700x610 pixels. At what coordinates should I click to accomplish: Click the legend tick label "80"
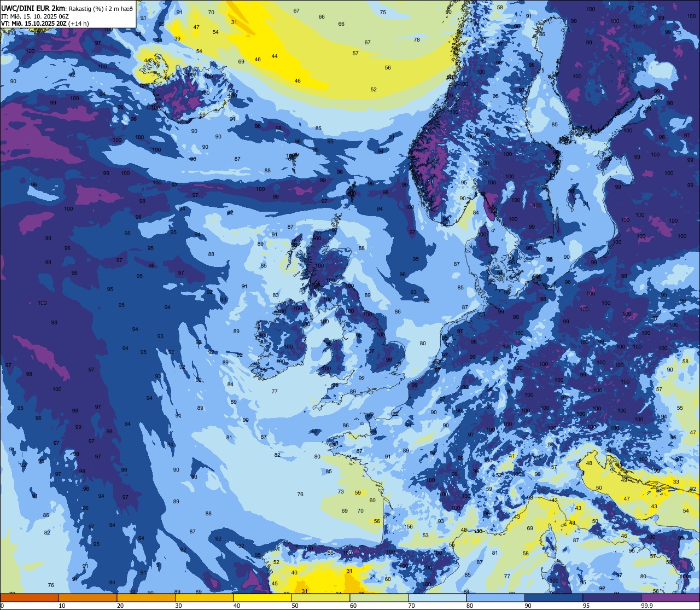click(x=470, y=606)
